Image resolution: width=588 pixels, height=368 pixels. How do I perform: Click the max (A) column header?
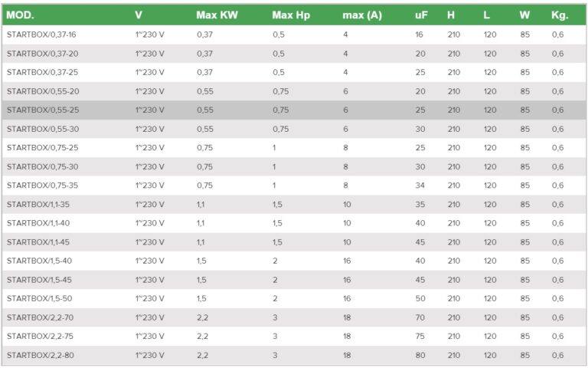[x=362, y=15]
